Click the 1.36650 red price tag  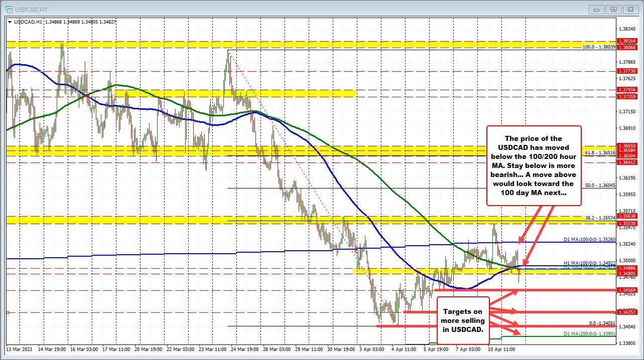627,145
